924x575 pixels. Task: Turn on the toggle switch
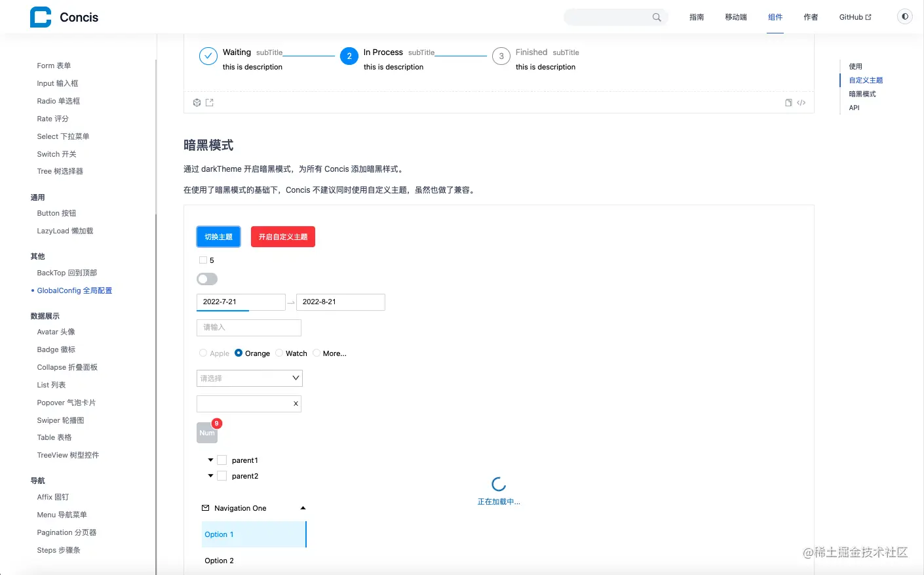(207, 279)
